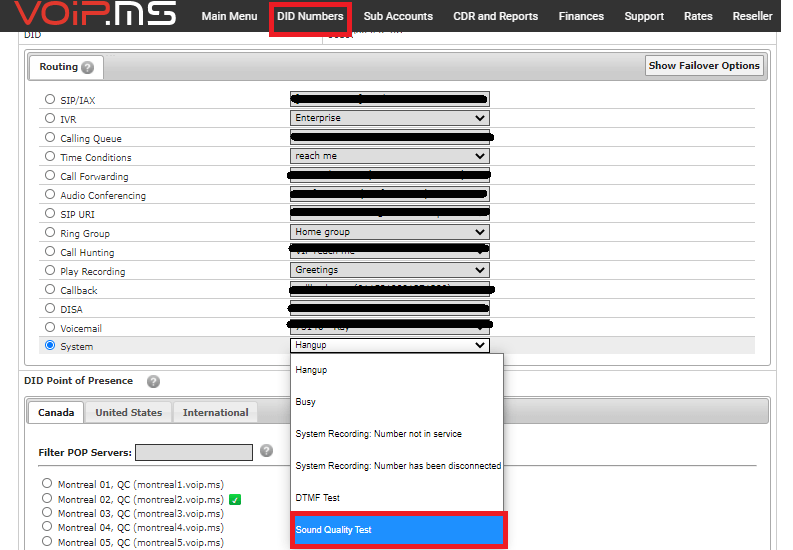
Task: Click green checkmark beside Montreal 02
Action: click(x=235, y=500)
